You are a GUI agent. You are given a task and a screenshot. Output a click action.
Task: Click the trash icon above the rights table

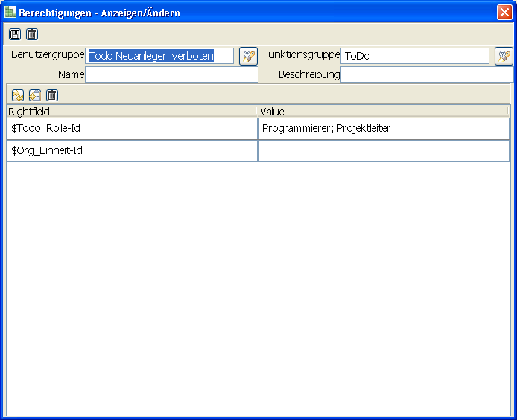51,95
